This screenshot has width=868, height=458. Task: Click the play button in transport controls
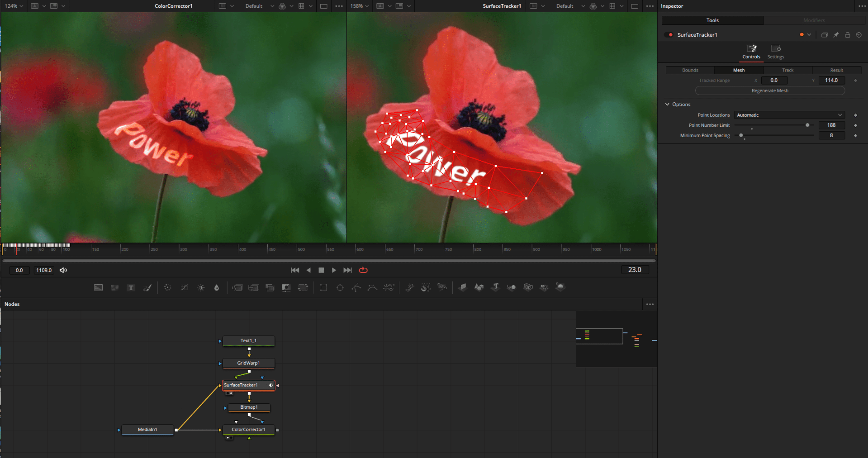334,270
